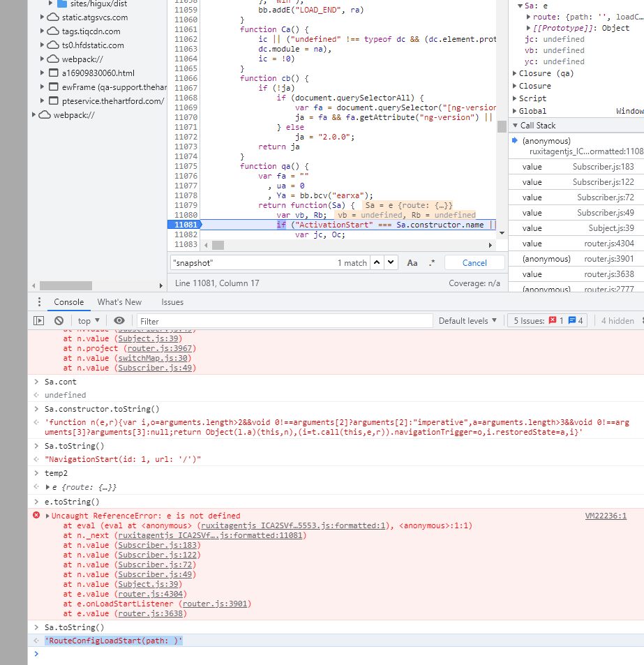Click the code editor vertical scrollbar thumb
Screen dimensions: 644x665
[502, 126]
